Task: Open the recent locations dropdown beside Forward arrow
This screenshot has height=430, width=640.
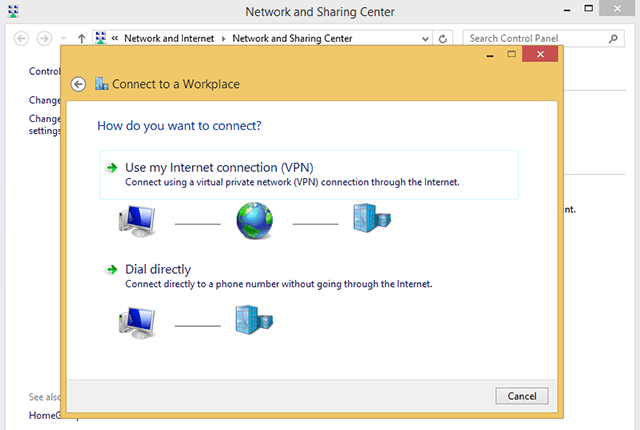Action: 64,39
